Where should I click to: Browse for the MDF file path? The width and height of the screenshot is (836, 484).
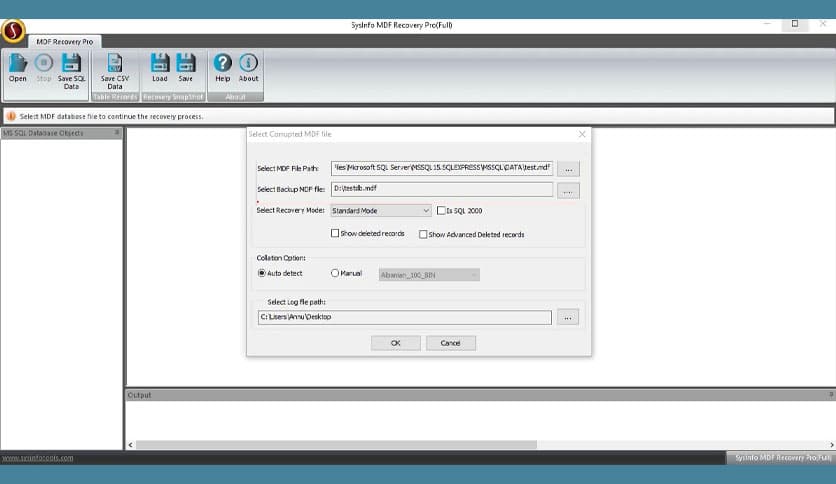568,169
